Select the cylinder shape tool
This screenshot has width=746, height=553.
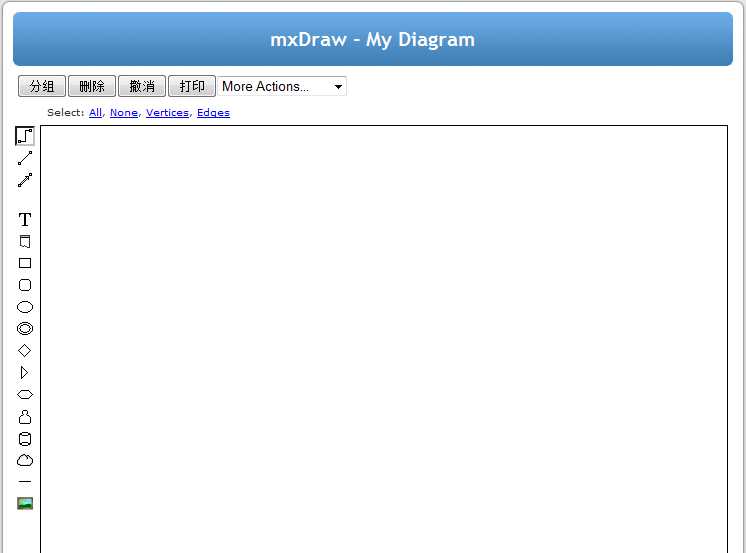pos(25,439)
